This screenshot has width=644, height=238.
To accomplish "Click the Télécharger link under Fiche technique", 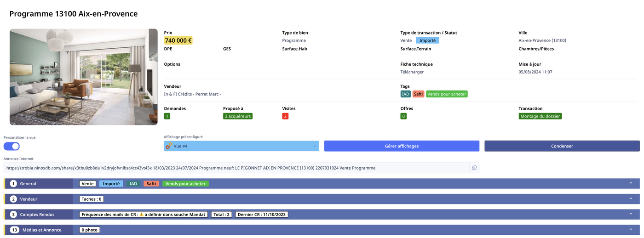I will click(x=412, y=72).
